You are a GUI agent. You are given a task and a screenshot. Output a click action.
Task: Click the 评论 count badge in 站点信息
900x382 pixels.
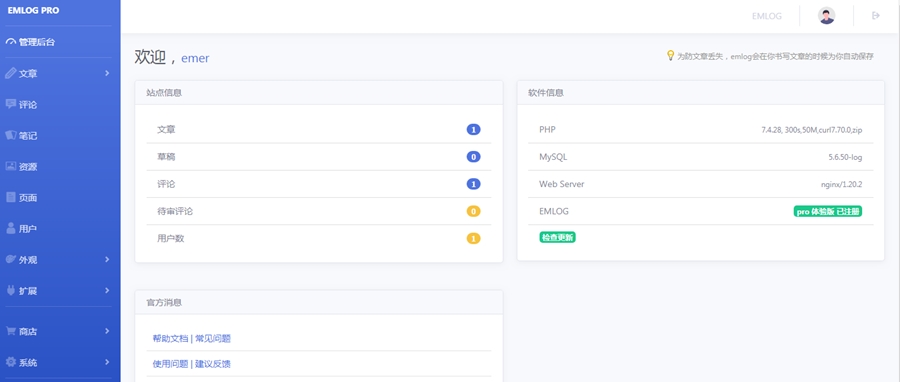click(474, 184)
